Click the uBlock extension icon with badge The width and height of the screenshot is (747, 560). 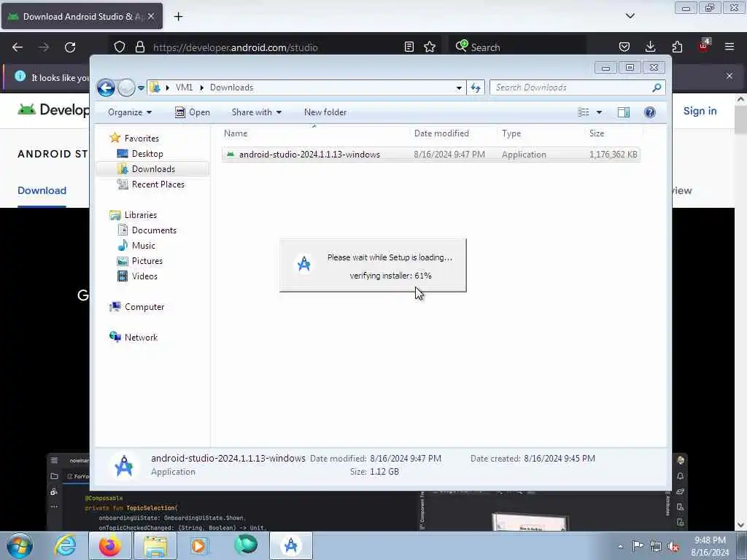(x=704, y=46)
